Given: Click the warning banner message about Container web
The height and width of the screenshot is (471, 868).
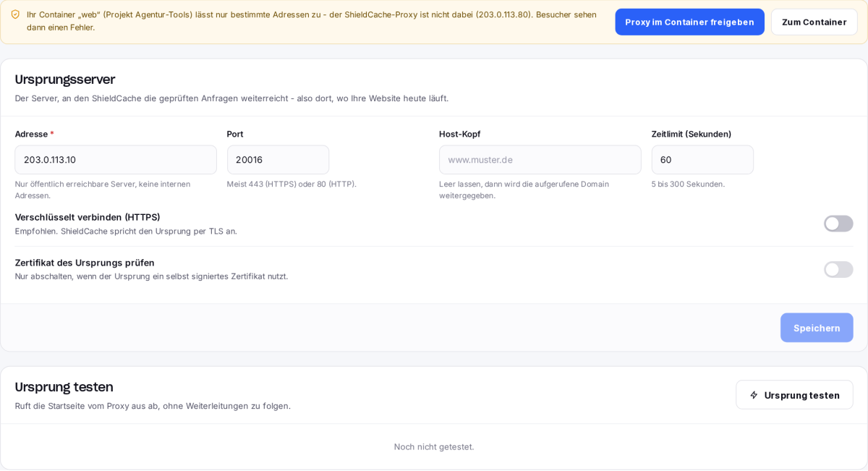Looking at the screenshot, I should click(x=312, y=21).
